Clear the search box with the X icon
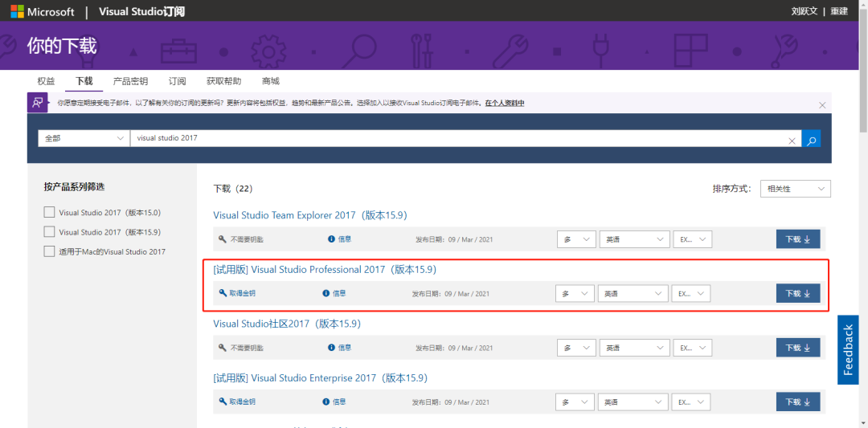Screen dimensions: 868x428 click(x=792, y=141)
